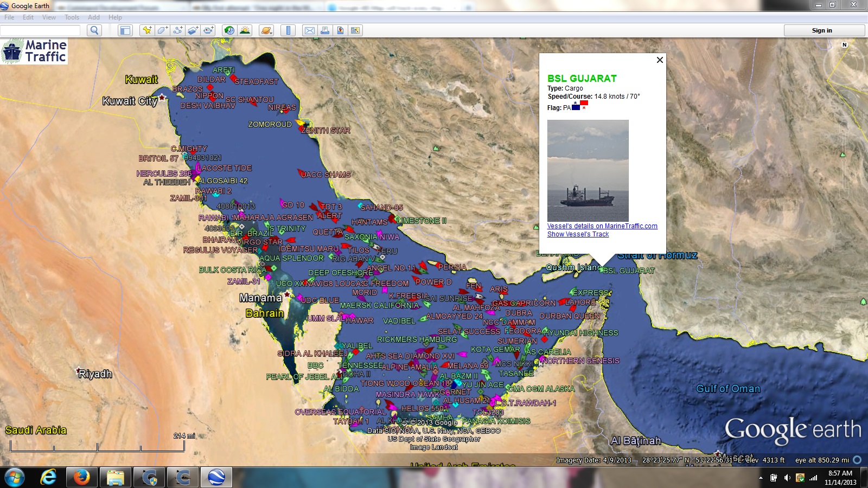Click the BSL GUJARAT ship photo
Viewport: 868px width, 488px height.
(x=588, y=170)
